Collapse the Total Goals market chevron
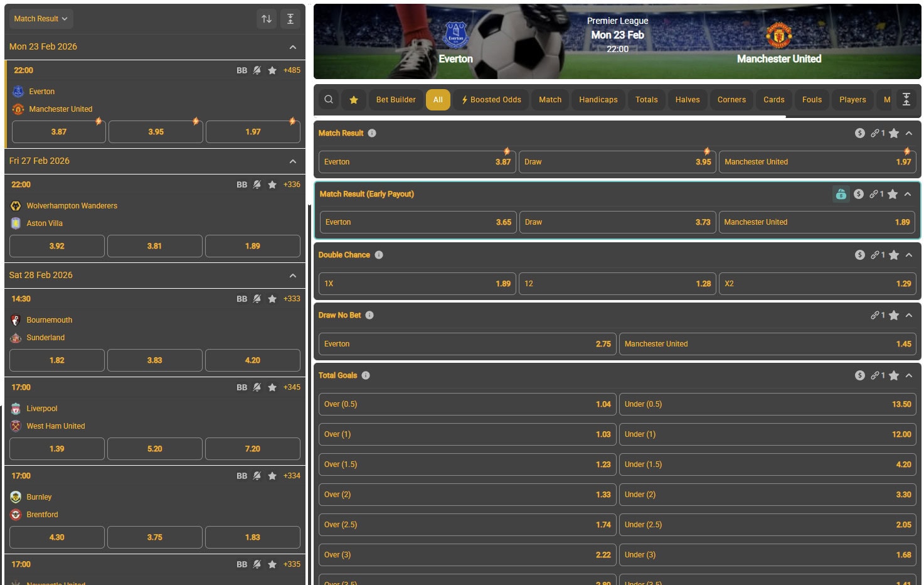 (x=909, y=375)
